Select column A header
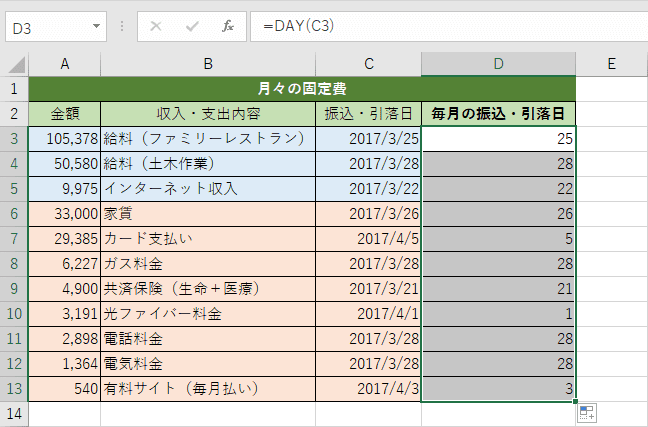This screenshot has height=427, width=648. 64,64
